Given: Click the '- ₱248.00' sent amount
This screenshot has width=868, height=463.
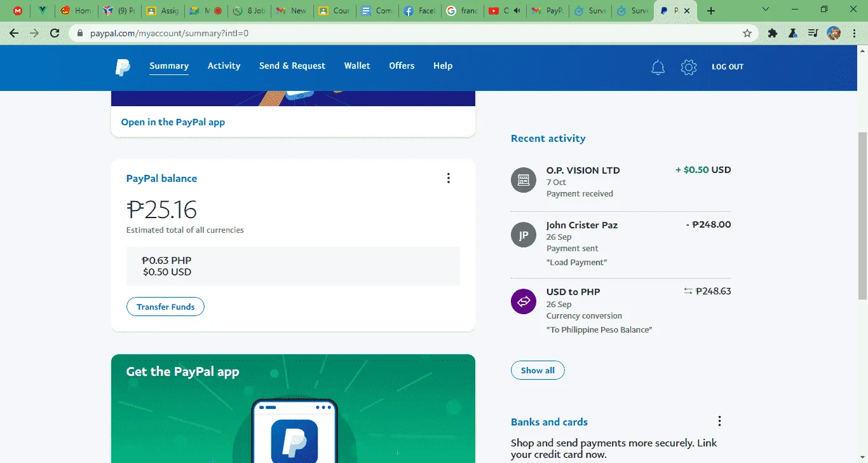Looking at the screenshot, I should (x=709, y=225).
